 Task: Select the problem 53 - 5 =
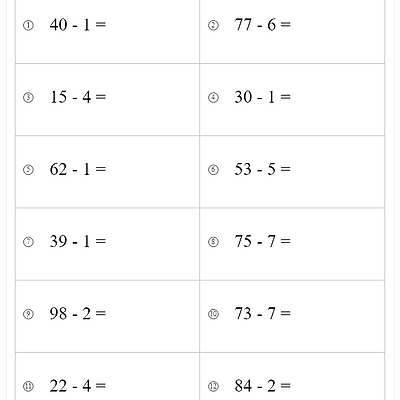point(263,169)
